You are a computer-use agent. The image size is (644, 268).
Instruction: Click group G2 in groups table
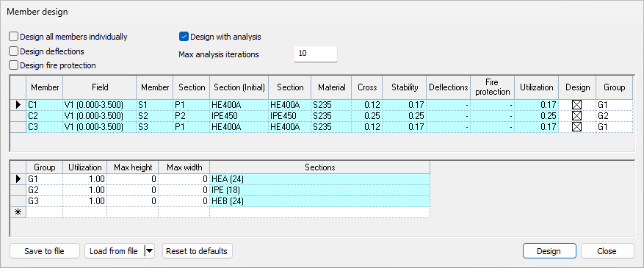[x=44, y=190]
